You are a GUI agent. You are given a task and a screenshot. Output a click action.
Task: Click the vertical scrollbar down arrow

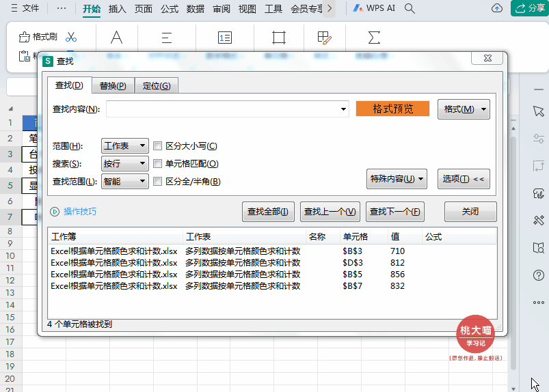click(513, 389)
